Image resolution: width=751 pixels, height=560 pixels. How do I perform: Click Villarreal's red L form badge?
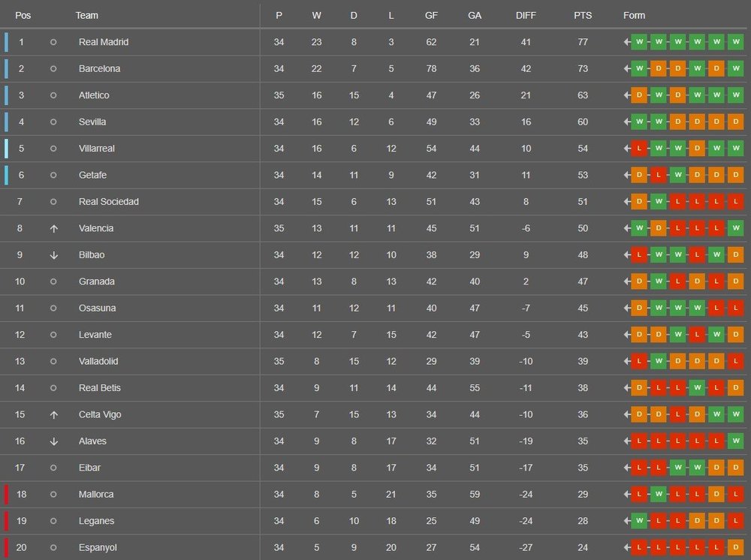point(639,149)
